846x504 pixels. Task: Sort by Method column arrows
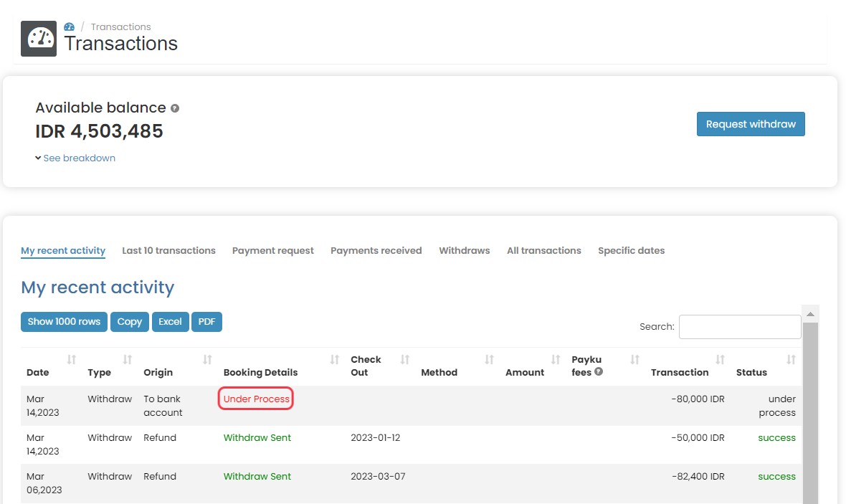(x=489, y=360)
